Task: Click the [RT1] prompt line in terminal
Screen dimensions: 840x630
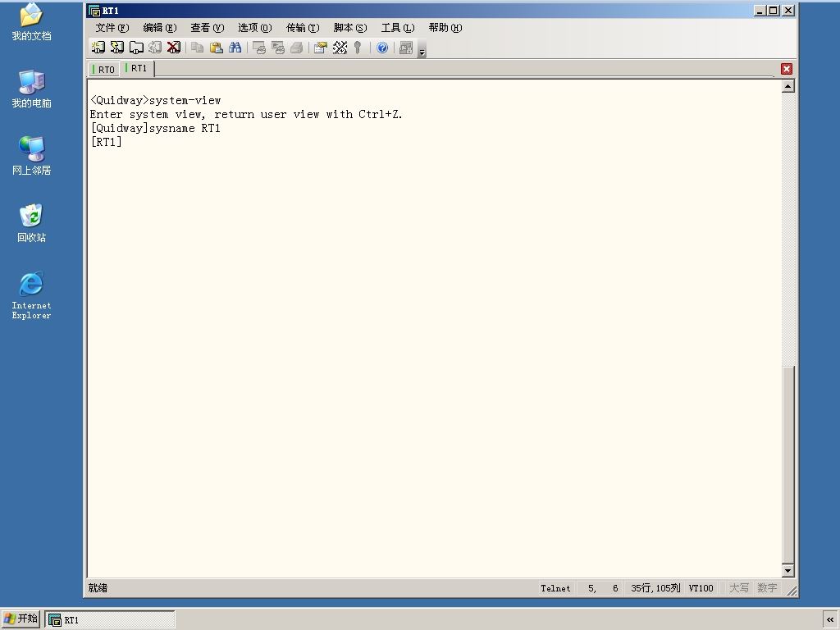Action: [x=106, y=142]
